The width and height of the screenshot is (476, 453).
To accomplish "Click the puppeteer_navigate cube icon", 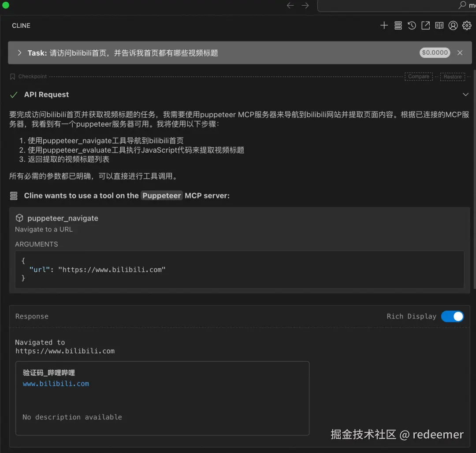I will 19,217.
